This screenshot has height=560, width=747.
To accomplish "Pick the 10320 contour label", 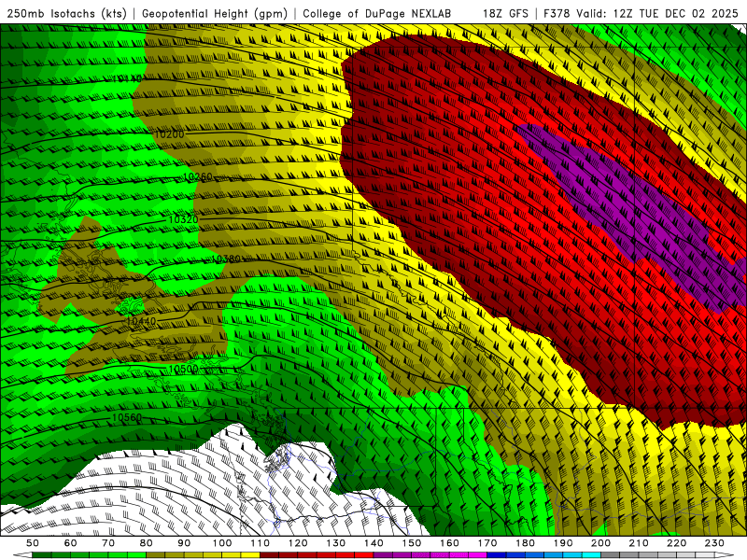I will coord(183,219).
